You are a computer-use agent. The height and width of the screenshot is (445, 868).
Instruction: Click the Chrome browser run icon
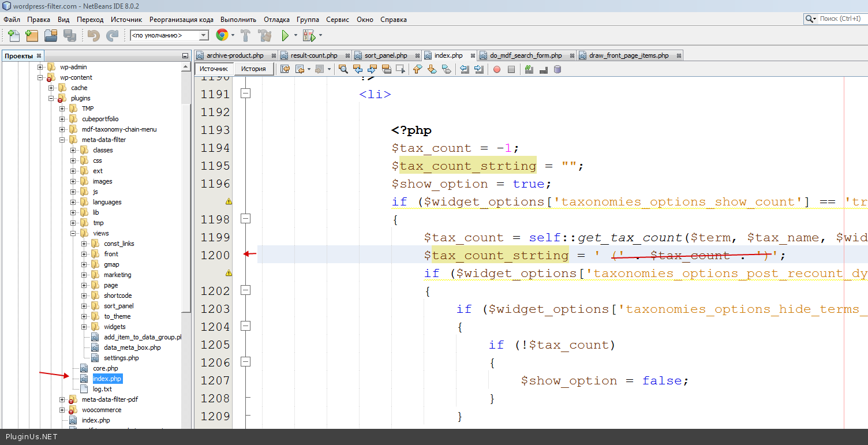[222, 36]
